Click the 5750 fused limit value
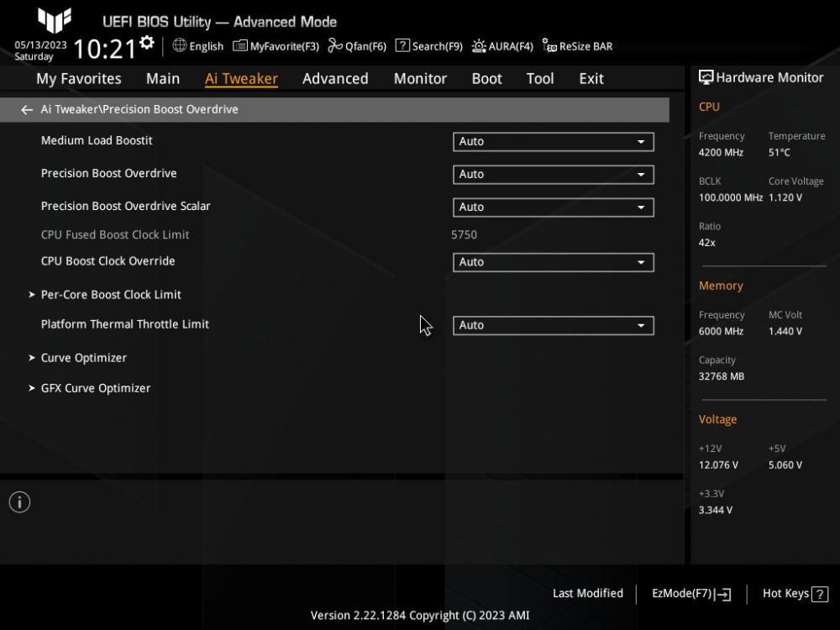Screen dimensions: 840x630 tap(464, 234)
